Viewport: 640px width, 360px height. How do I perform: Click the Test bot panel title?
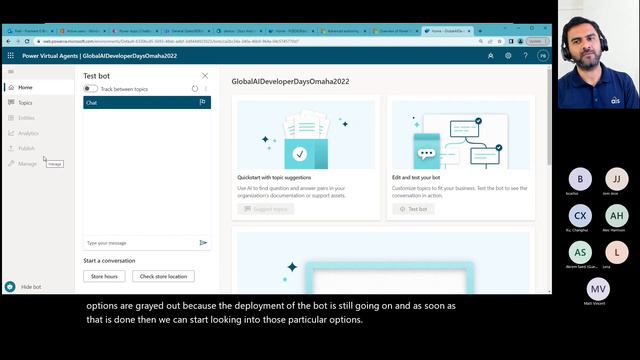click(x=96, y=76)
